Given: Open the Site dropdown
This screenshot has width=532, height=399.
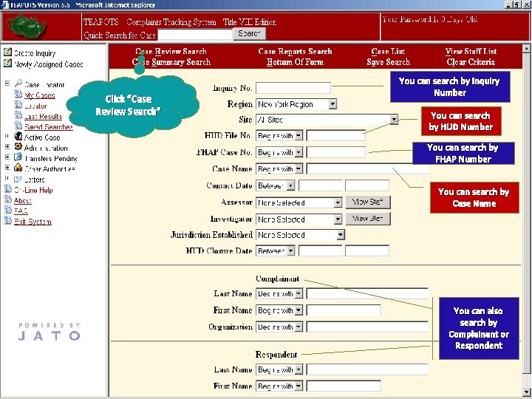Looking at the screenshot, I should click(394, 120).
